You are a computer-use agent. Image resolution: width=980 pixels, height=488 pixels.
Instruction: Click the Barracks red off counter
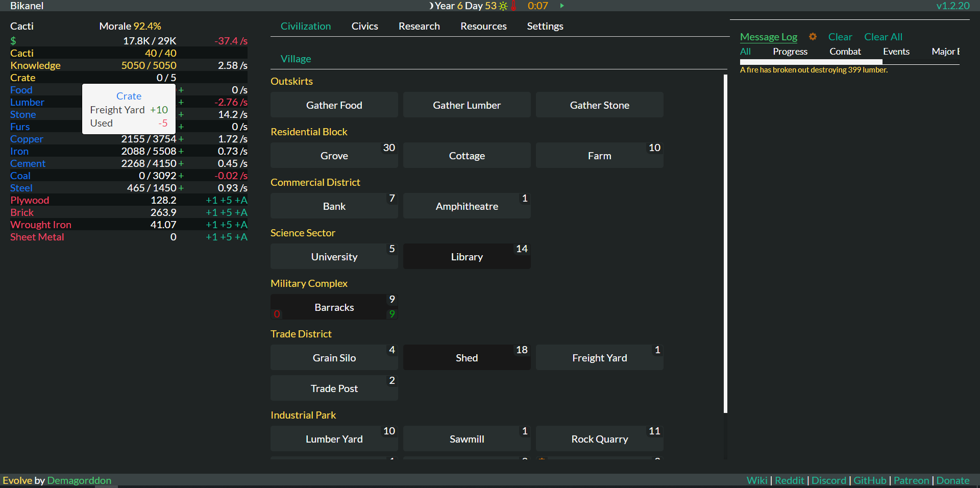[277, 314]
